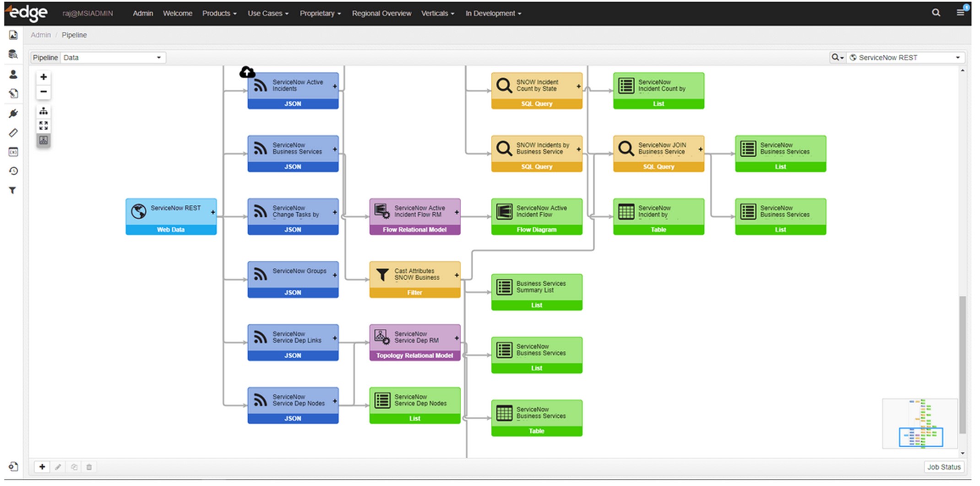Expand the Proprietary menu
Image resolution: width=980 pixels, height=486 pixels.
click(321, 13)
